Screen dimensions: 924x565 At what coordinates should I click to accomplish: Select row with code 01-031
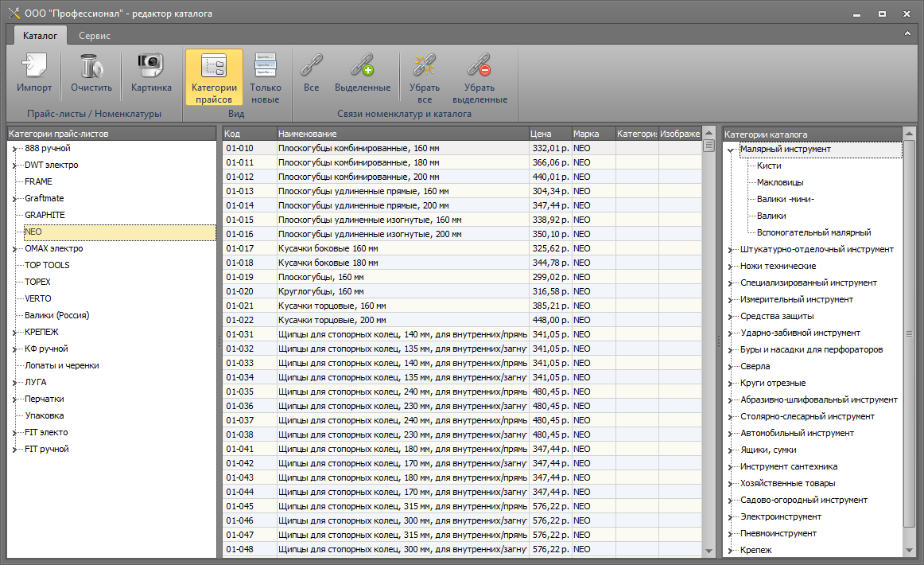(462, 334)
